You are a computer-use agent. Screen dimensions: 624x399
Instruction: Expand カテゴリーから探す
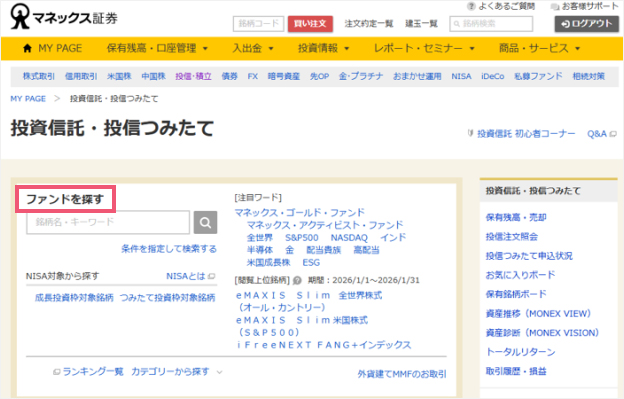177,372
